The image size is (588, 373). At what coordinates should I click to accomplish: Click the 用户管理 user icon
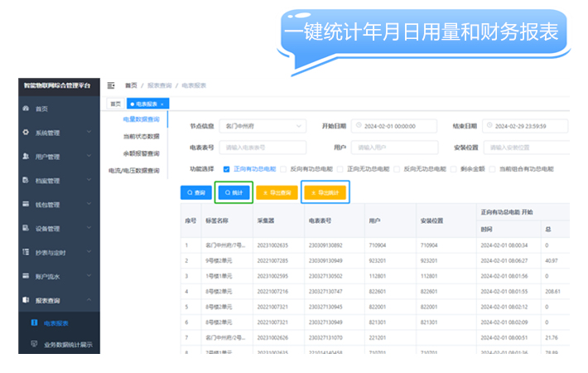pos(24,157)
